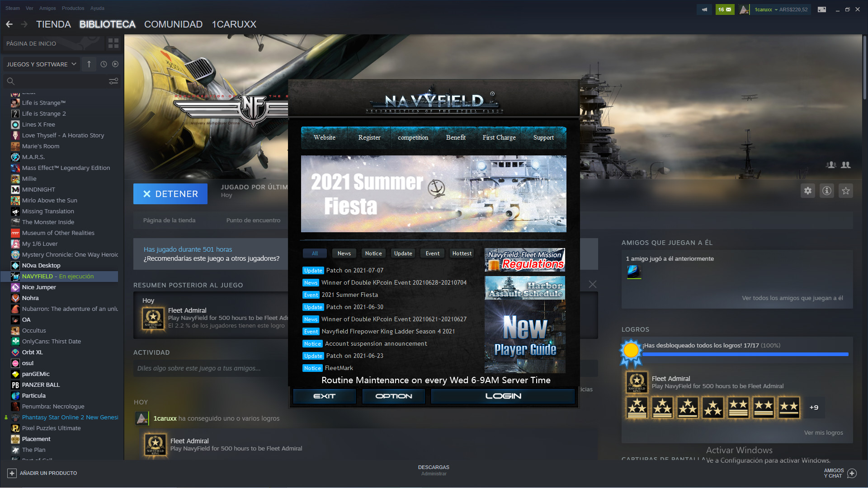
Task: Open game settings gear icon
Action: [808, 191]
